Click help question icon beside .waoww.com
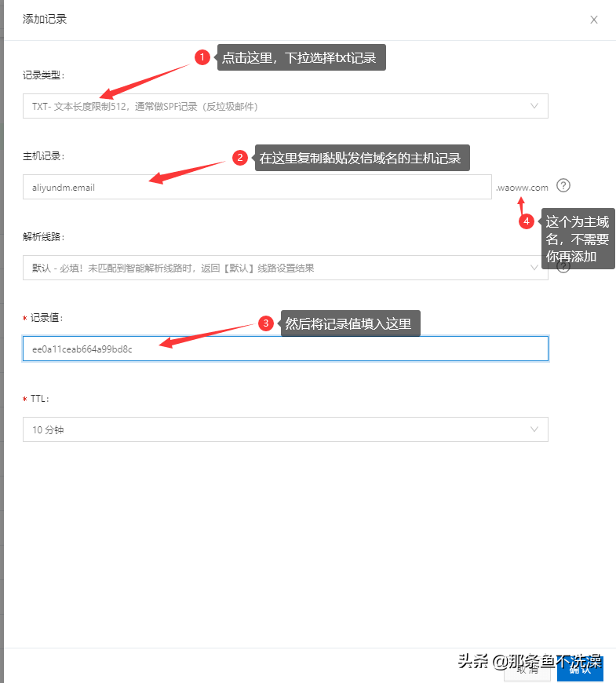616x683 pixels. point(563,185)
